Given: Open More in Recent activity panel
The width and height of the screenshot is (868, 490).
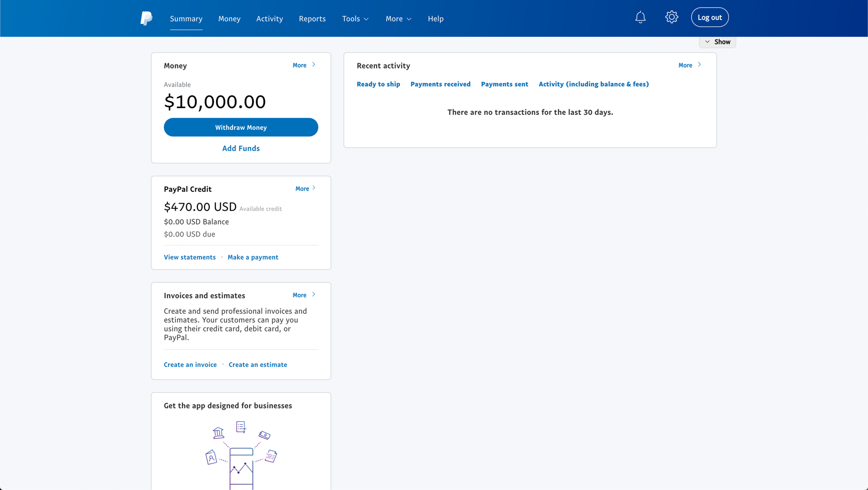Looking at the screenshot, I should 690,65.
